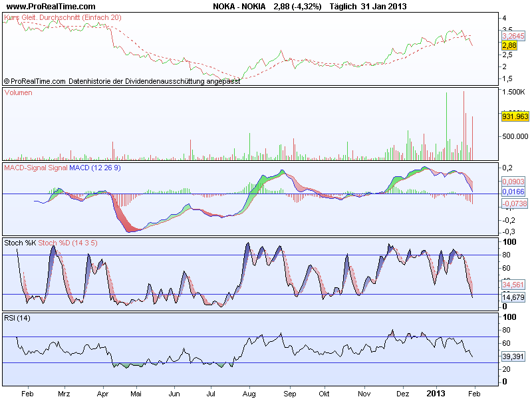Click the -0,0738 MACD histogram value box
The image size is (532, 399).
(x=514, y=203)
